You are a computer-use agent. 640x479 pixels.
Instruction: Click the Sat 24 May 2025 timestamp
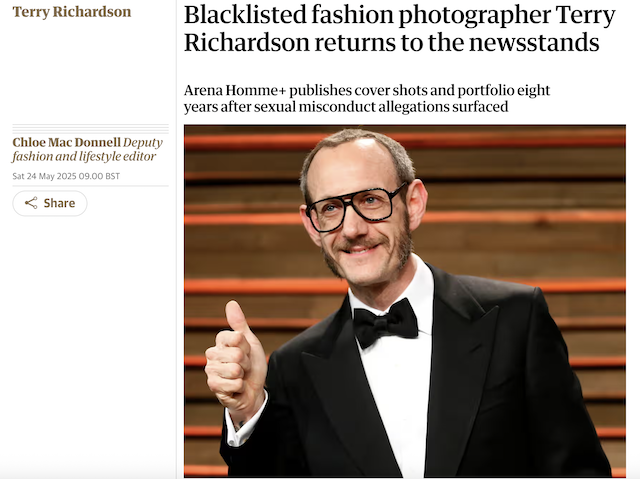[x=66, y=176]
